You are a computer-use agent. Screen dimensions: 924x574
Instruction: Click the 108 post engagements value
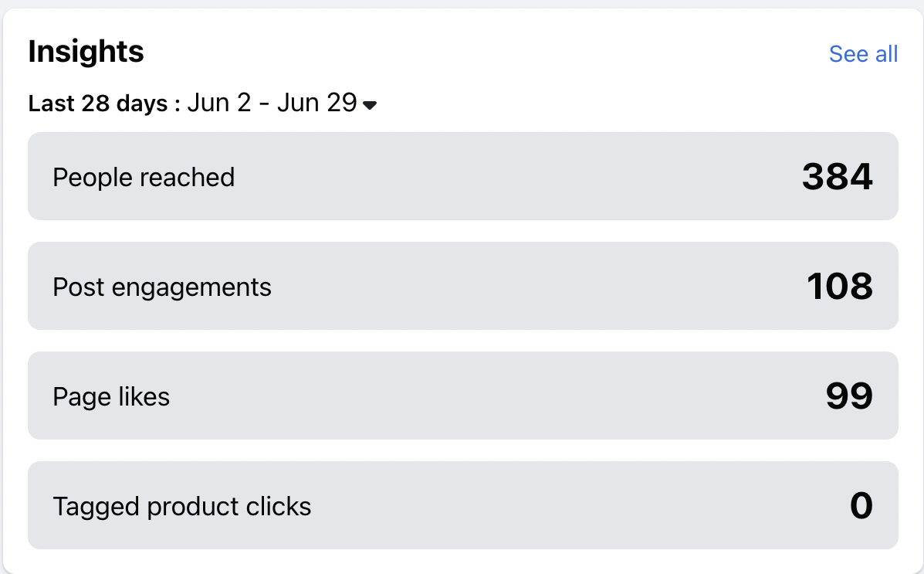[x=839, y=287]
